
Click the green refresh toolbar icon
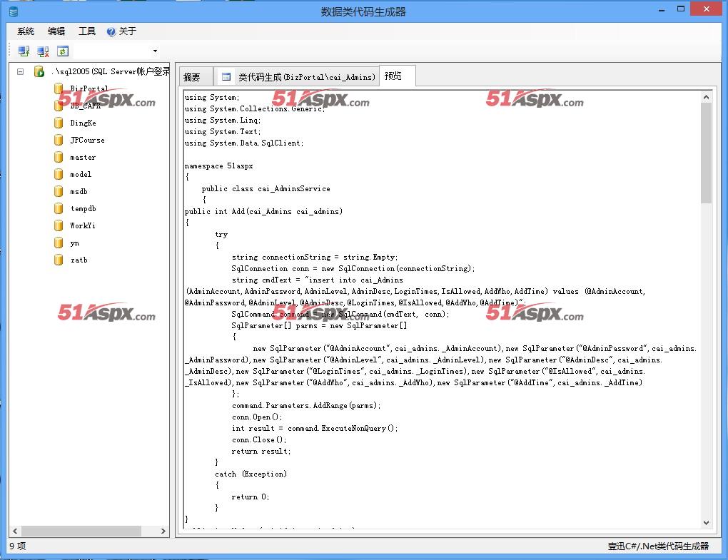pos(63,51)
